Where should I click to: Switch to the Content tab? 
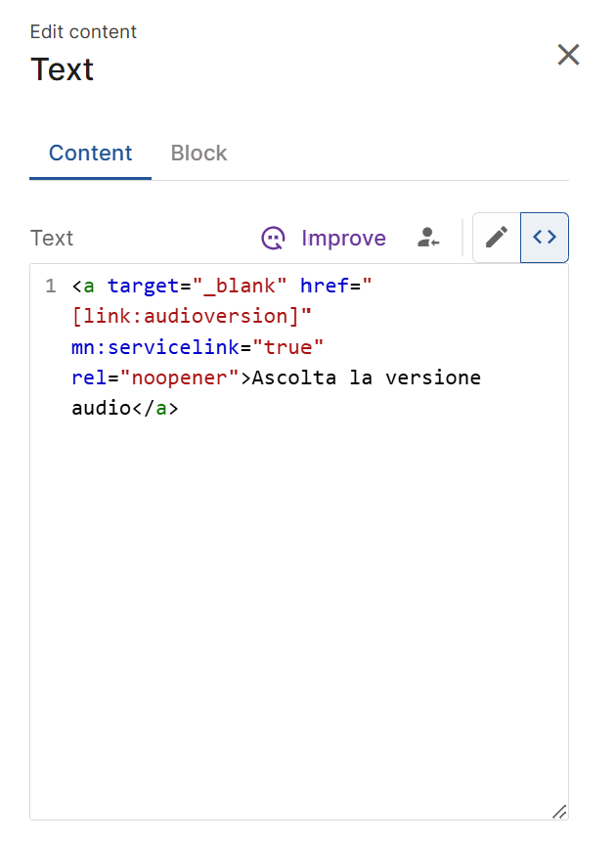(x=90, y=154)
